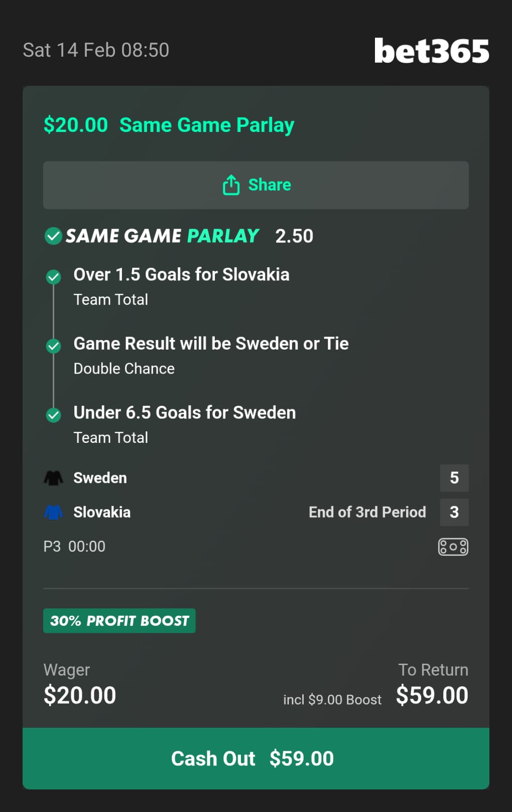This screenshot has height=812, width=512.
Task: Tap Sweden's score of 5
Action: (x=454, y=478)
